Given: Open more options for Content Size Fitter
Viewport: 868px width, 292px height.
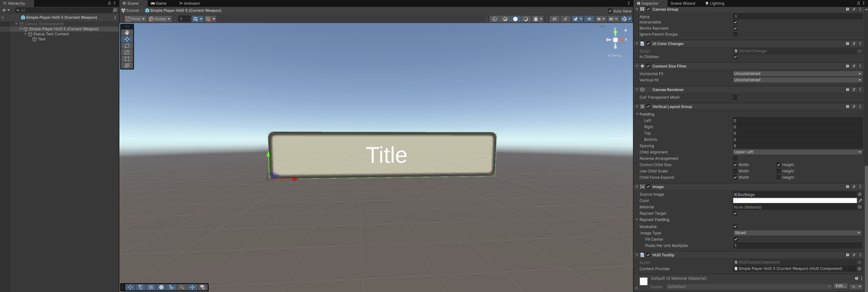Looking at the screenshot, I should (x=861, y=66).
